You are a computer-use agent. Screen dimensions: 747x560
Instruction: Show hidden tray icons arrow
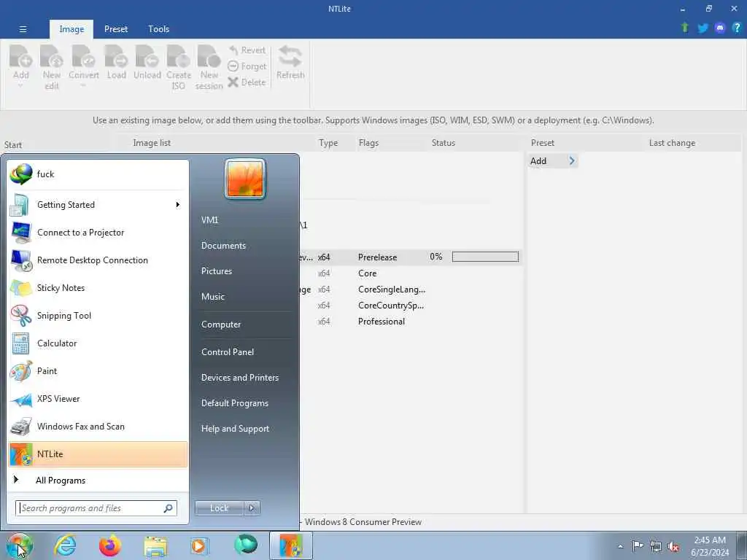coord(620,546)
